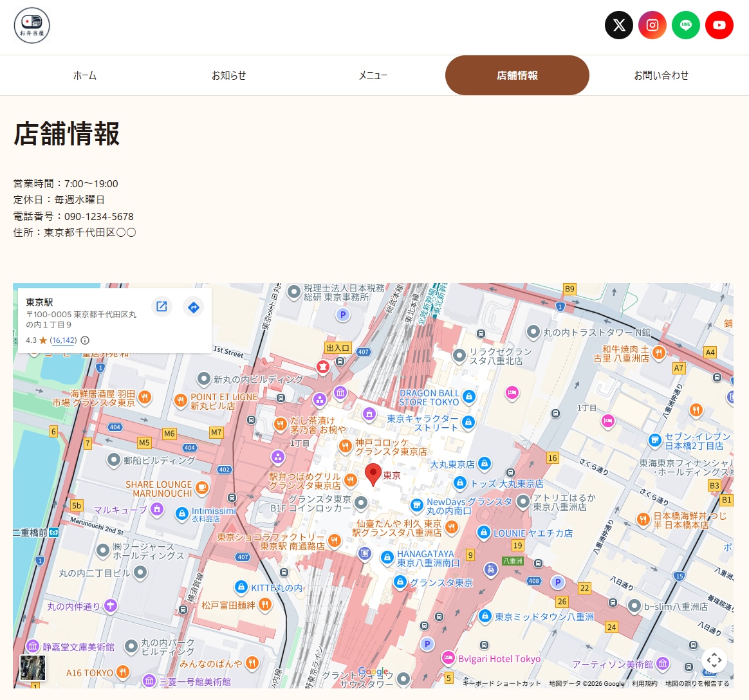This screenshot has width=749, height=700.
Task: Select 丸の内トラストタワーN館 marker
Action: (533, 331)
